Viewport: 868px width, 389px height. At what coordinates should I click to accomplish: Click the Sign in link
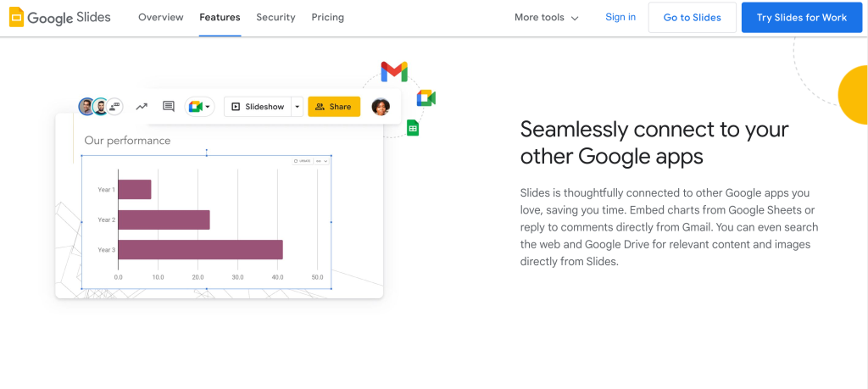620,18
